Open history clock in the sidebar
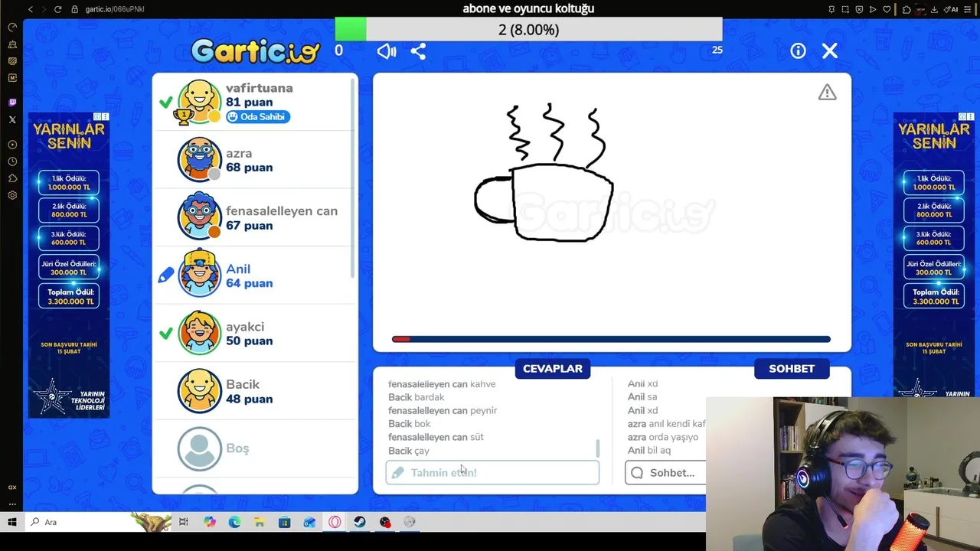The width and height of the screenshot is (980, 551). click(12, 161)
